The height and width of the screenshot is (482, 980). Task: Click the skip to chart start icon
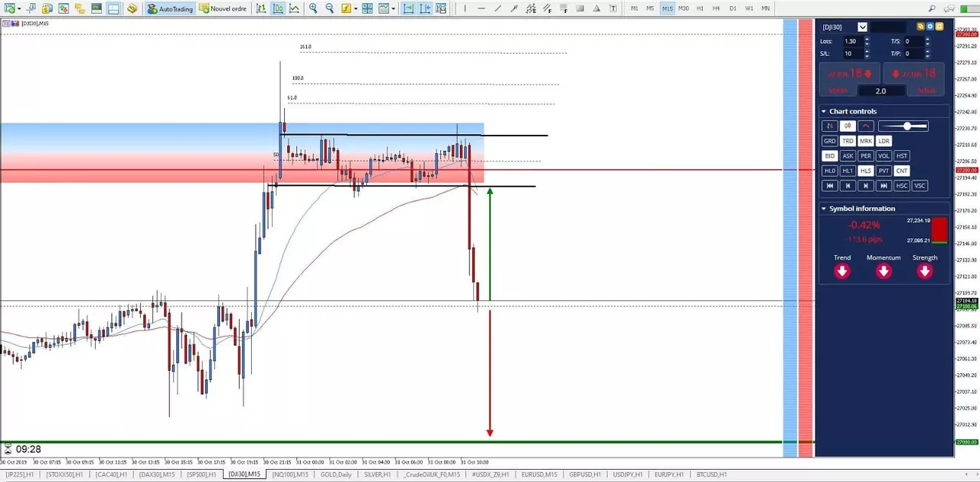[x=829, y=185]
